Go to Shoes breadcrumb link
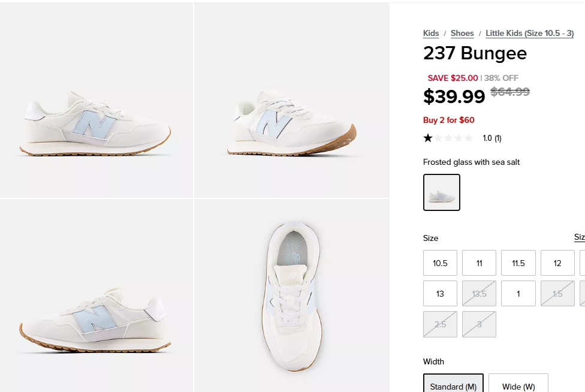The image size is (585, 392). pyautogui.click(x=462, y=34)
